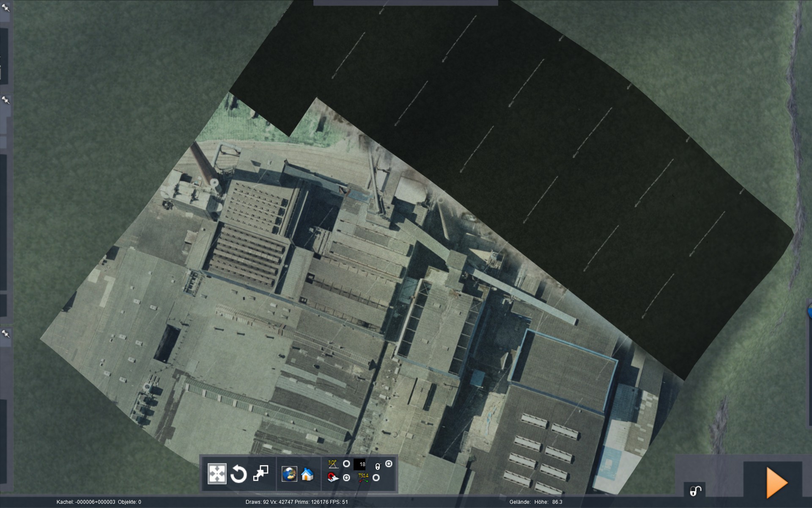Image resolution: width=812 pixels, height=508 pixels.
Task: Click the blue-roofed home icon
Action: [307, 474]
